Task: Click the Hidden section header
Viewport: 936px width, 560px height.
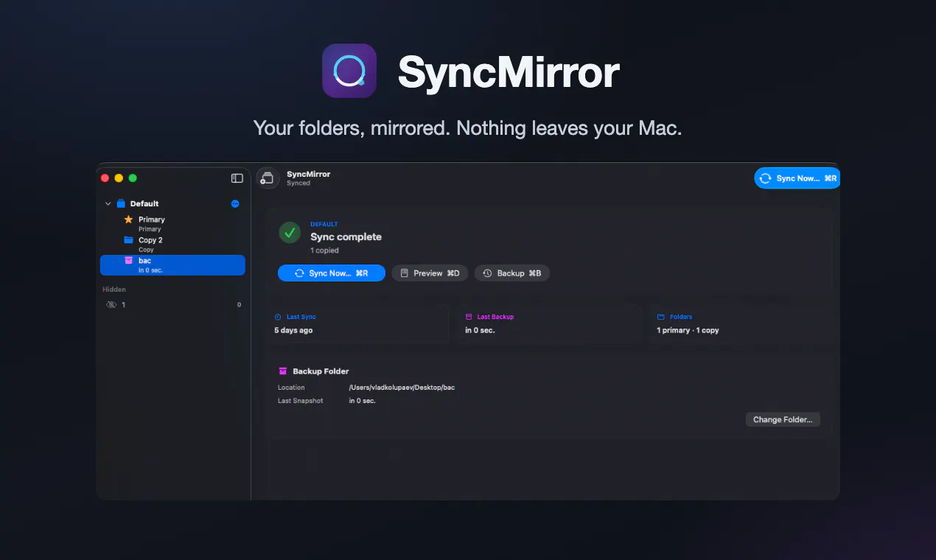Action: pos(114,290)
